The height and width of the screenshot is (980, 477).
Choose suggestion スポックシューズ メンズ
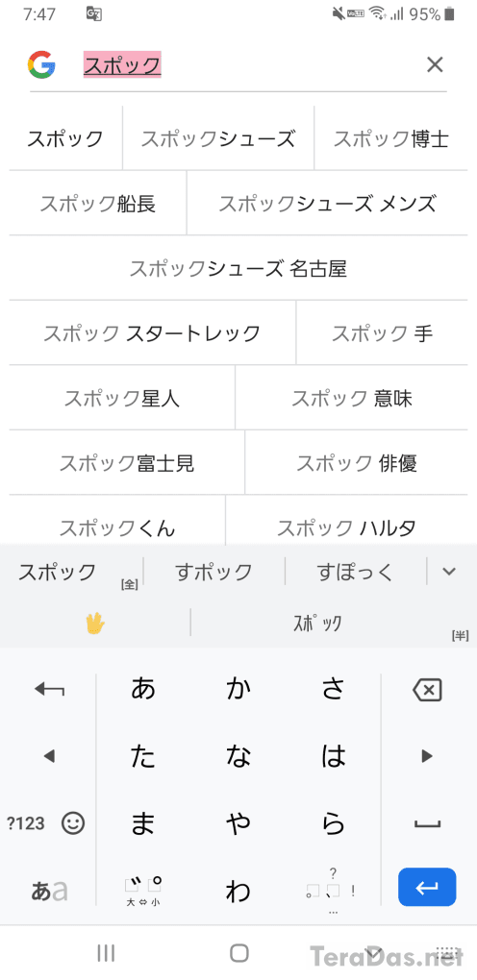pos(327,204)
